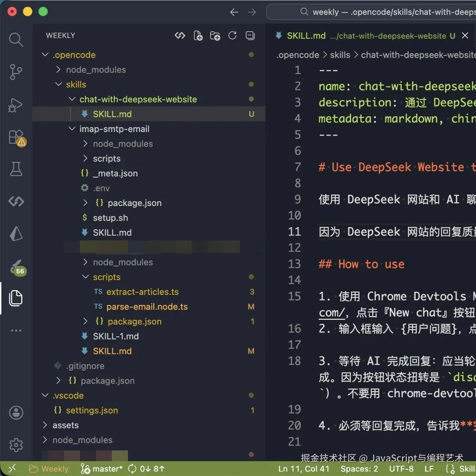Open Settings gear in the activity bar
Image resolution: width=476 pixels, height=476 pixels.
tap(16, 445)
